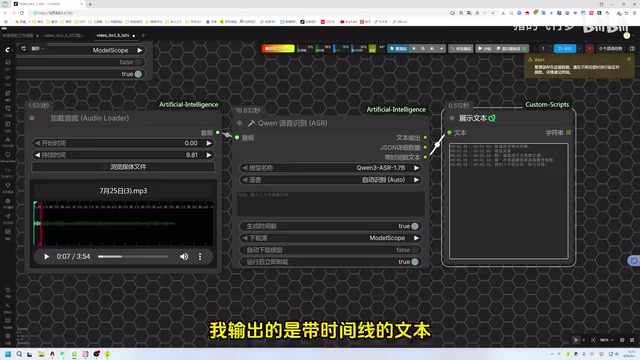Increase 持续时间 value with right arrow
This screenshot has width=640, height=360.
tap(209, 155)
